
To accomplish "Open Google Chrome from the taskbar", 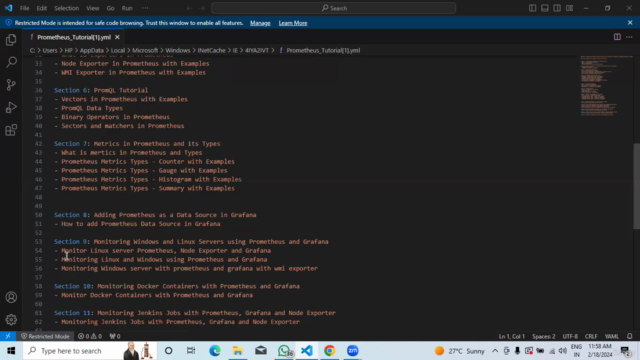I will 329,351.
